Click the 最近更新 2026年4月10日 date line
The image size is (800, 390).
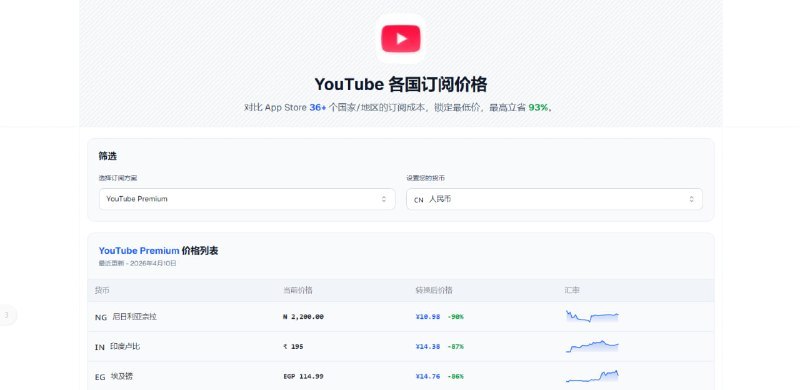coord(138,263)
